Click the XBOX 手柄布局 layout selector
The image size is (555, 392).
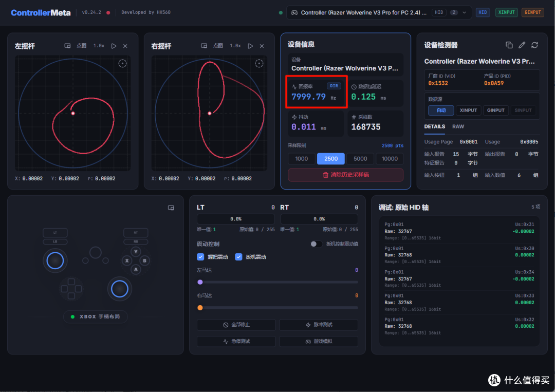[96, 316]
